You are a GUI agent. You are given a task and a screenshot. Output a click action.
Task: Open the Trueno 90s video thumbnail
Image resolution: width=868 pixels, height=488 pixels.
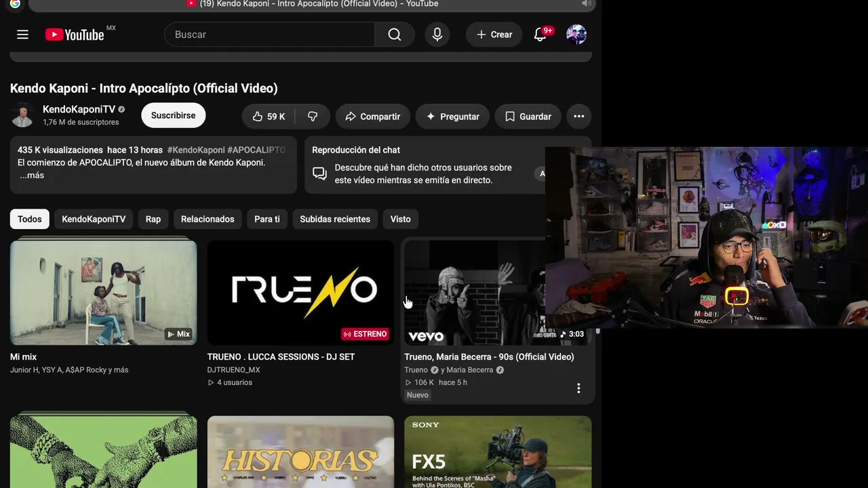point(475,292)
